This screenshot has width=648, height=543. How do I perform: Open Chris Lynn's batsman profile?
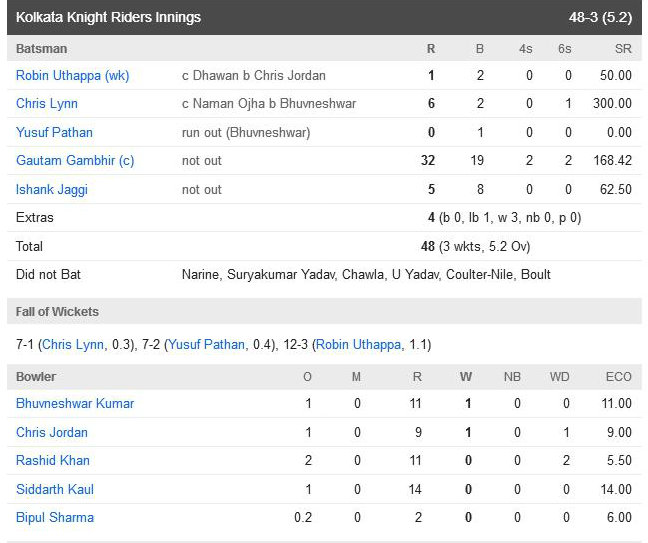coord(47,104)
